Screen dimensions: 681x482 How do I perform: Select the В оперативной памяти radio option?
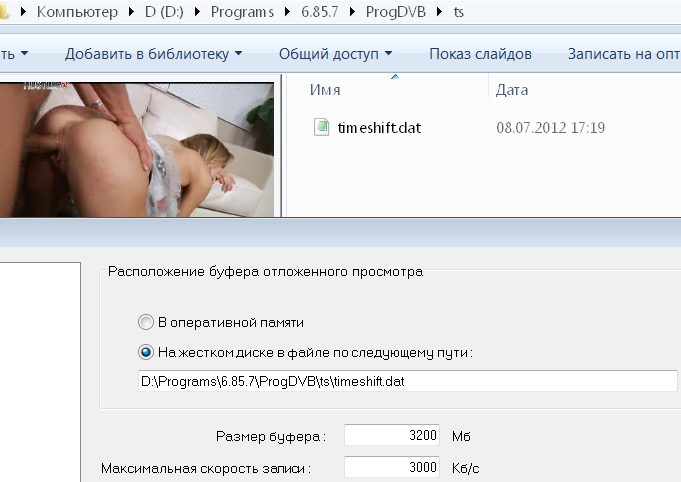pos(145,323)
